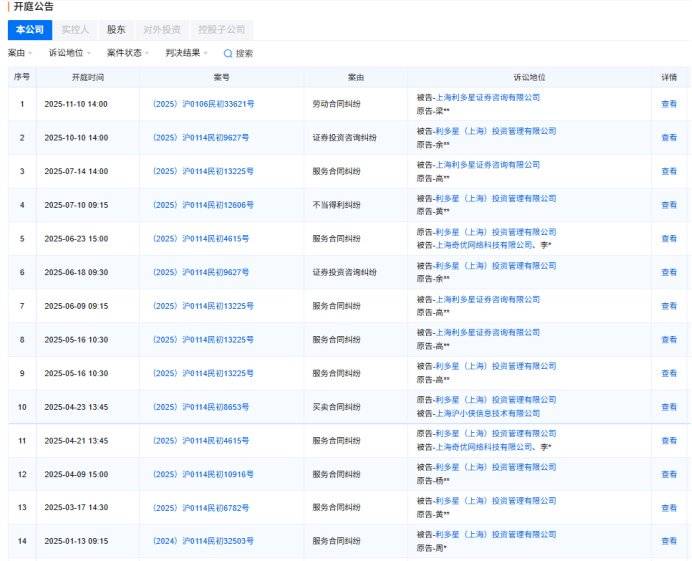Screen dimensions: 692x561
Task: Switch to the 本公司 tab
Action: click(27, 30)
